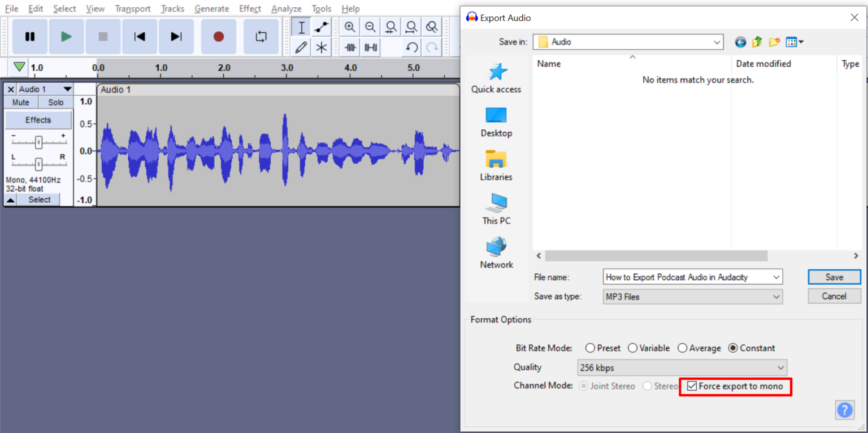Open the Effect menu
868x433 pixels.
click(x=250, y=8)
